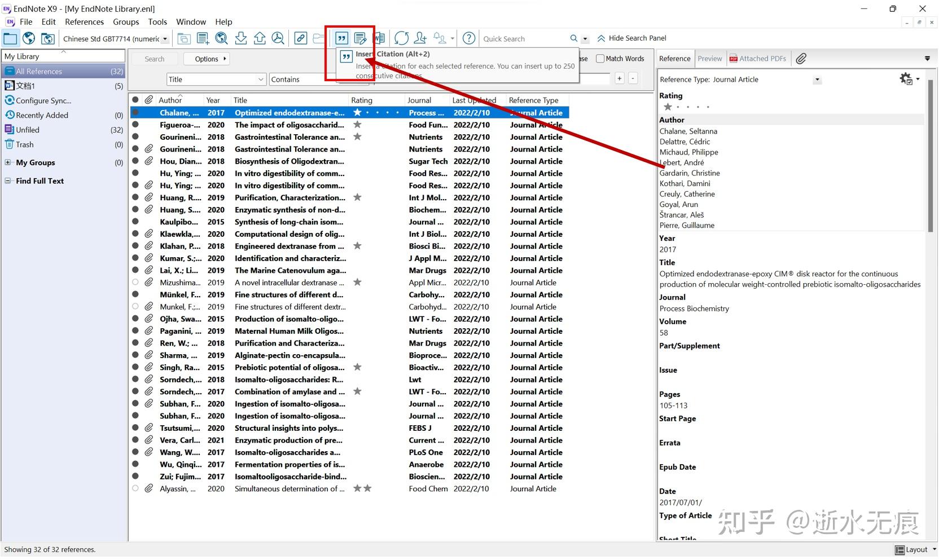The width and height of the screenshot is (943, 560).
Task: Switch to Integrated Library & Online Search Mode
Action: (48, 38)
